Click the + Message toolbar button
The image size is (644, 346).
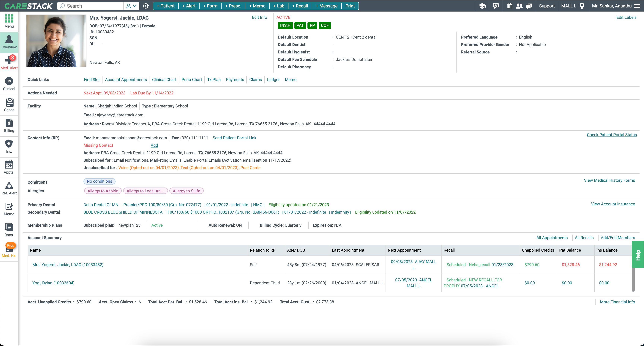point(326,6)
